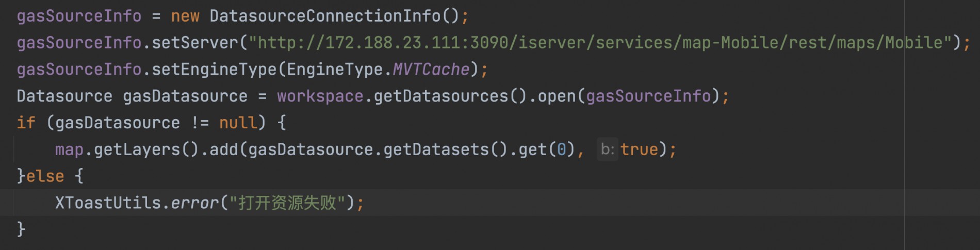The width and height of the screenshot is (980, 250).
Task: Click the if keyword
Action: pos(26,123)
